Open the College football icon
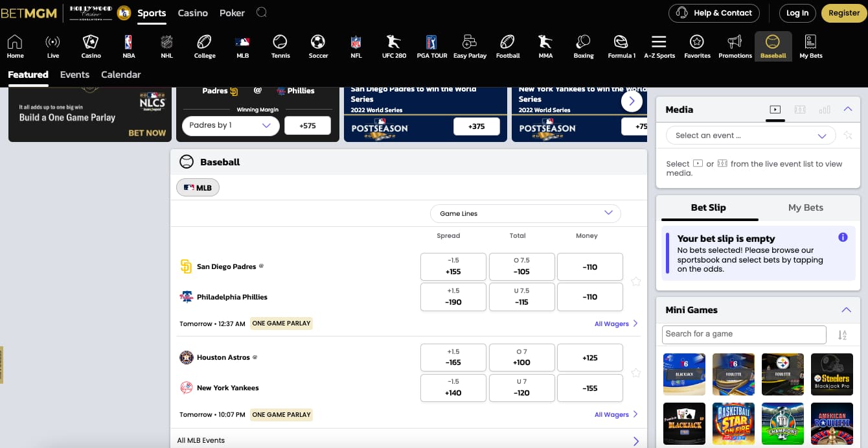 (205, 47)
